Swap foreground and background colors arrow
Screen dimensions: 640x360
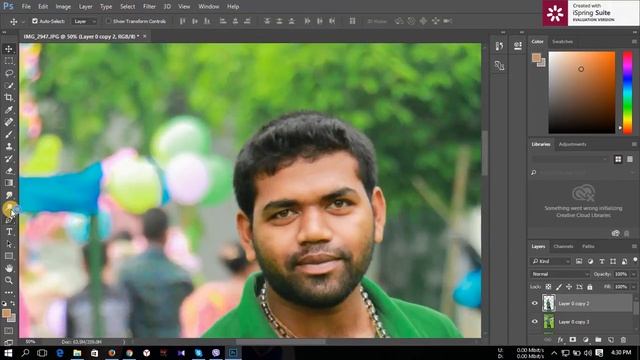coord(13,303)
